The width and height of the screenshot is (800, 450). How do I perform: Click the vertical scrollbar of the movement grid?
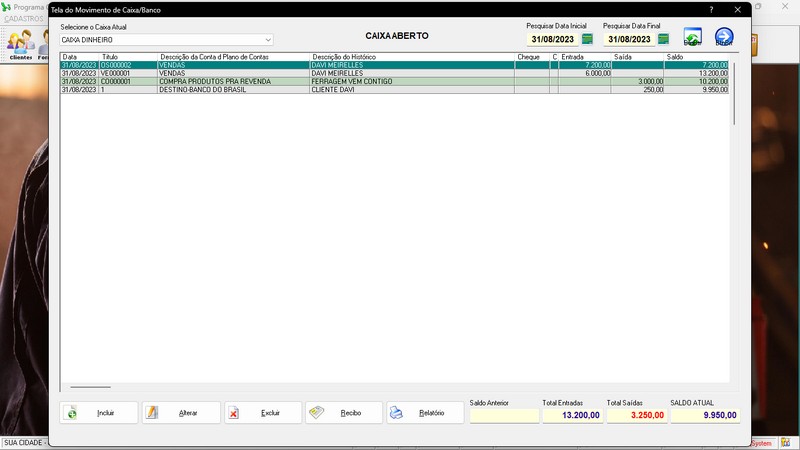click(x=734, y=93)
